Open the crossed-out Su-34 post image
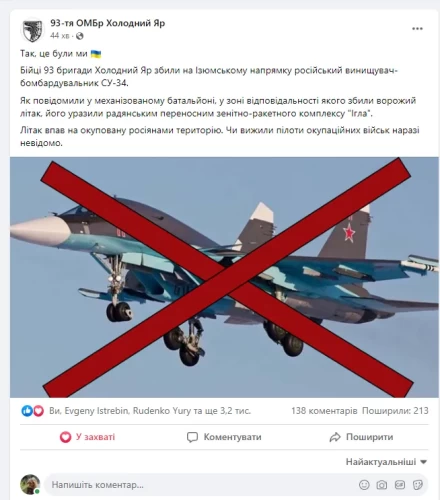 224,277
